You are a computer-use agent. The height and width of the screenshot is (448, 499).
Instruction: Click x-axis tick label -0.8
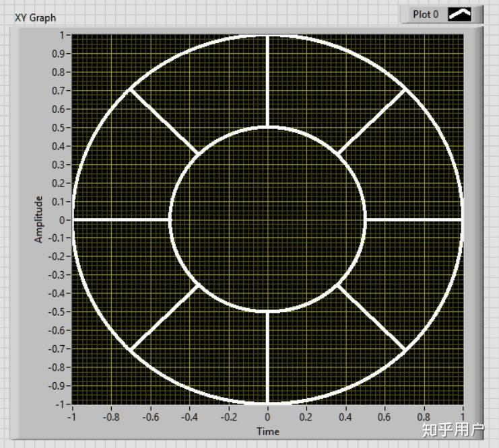click(x=111, y=416)
